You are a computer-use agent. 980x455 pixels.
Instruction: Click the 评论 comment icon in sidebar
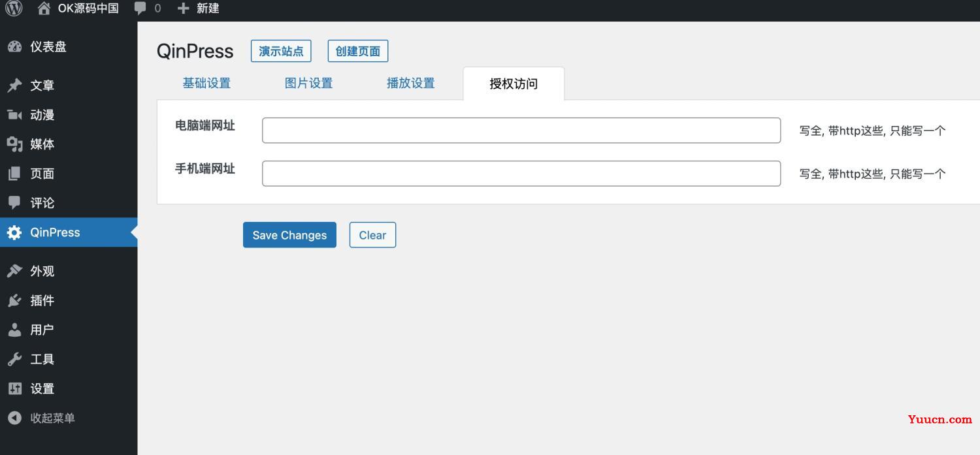tap(14, 203)
